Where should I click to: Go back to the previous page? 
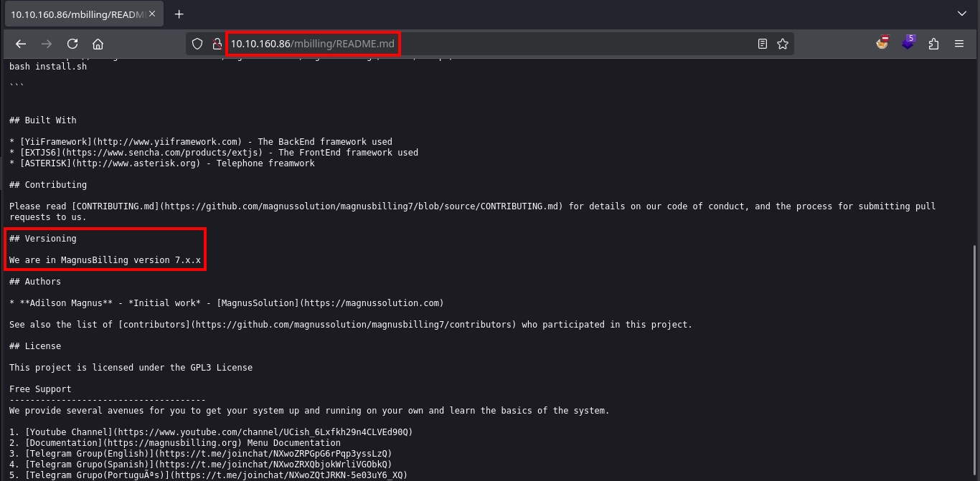[x=21, y=44]
